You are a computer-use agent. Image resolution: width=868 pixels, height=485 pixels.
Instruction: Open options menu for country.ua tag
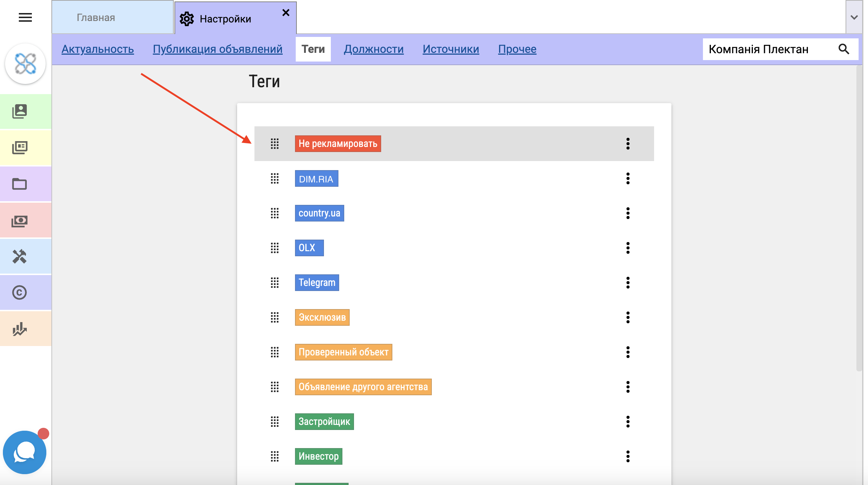628,213
